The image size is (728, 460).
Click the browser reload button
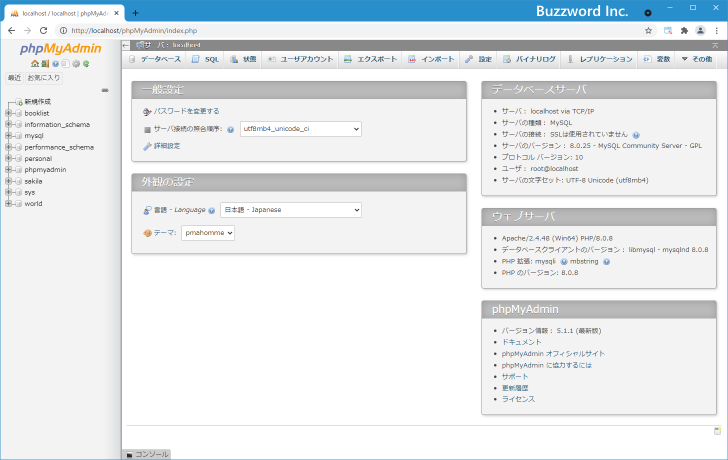coord(44,31)
